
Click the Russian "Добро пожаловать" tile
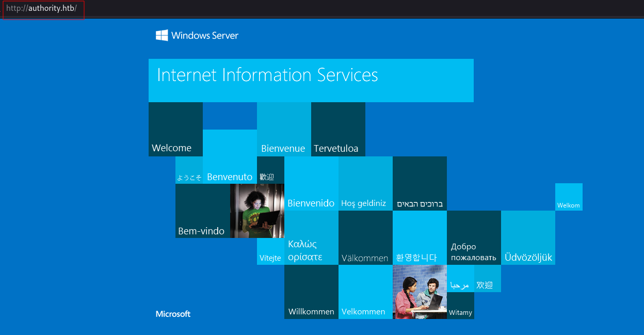pos(474,237)
